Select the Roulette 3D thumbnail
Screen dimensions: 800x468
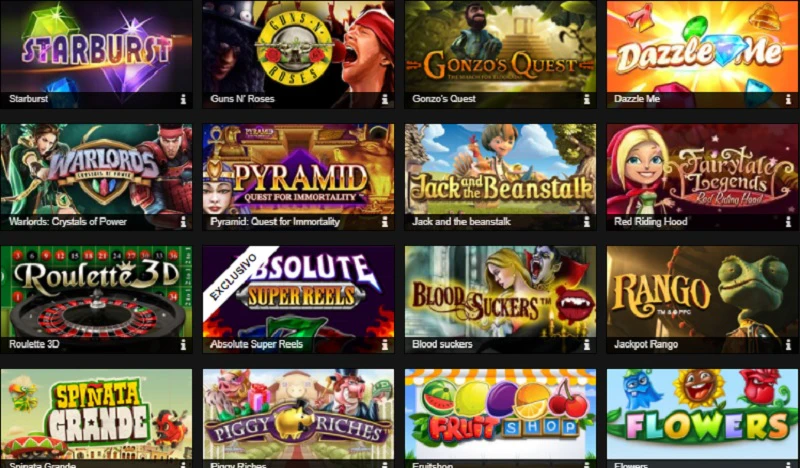96,291
